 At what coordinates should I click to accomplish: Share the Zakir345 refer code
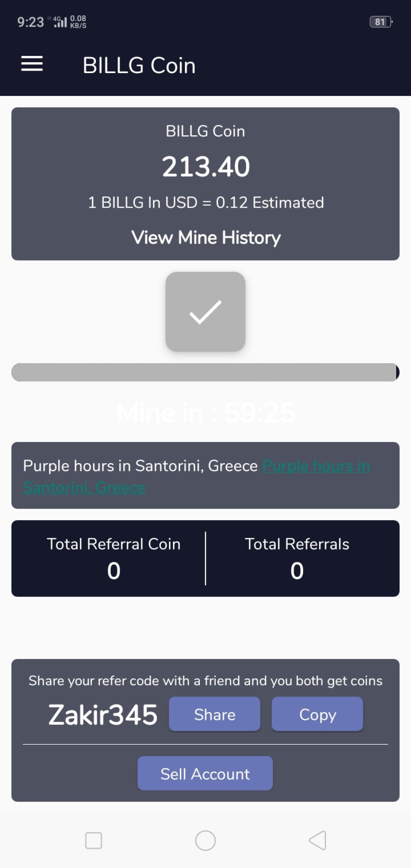click(214, 714)
